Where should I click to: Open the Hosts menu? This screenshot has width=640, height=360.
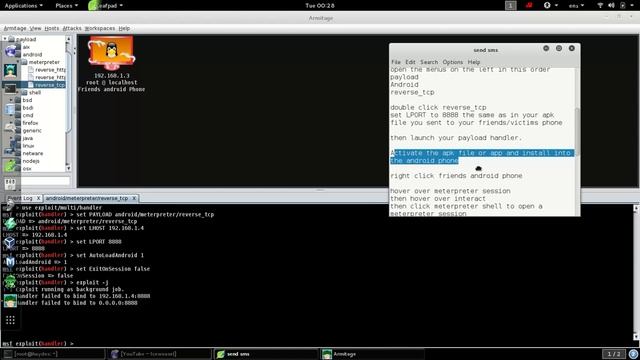[x=51, y=28]
